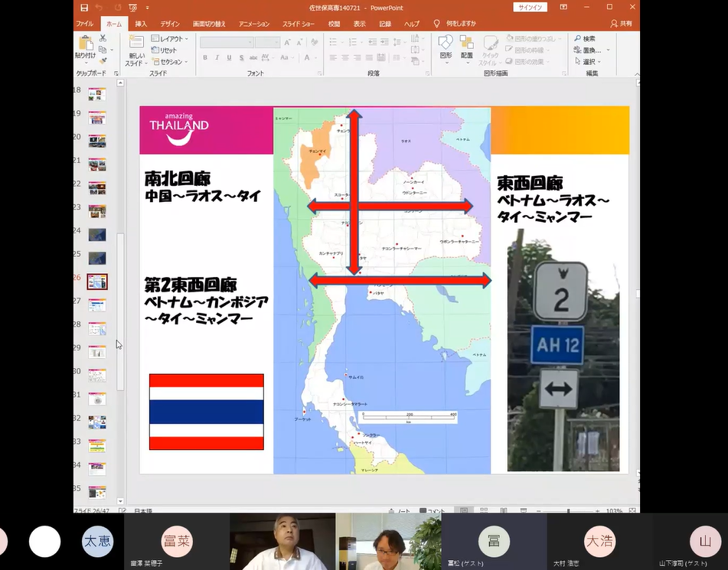Image resolution: width=728 pixels, height=570 pixels.
Task: Open the font name combo box
Action: tap(227, 43)
